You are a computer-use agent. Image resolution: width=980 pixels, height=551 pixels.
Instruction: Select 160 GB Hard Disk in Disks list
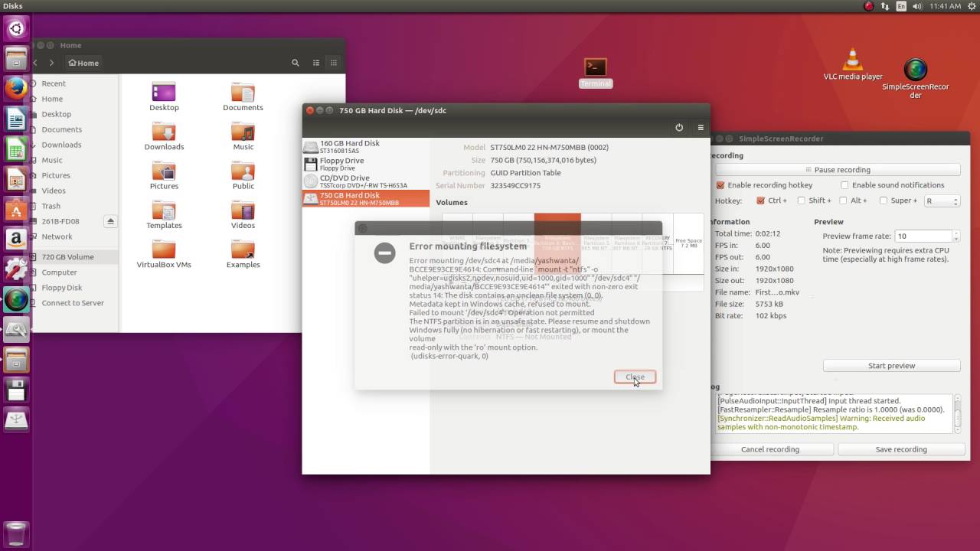pos(366,147)
